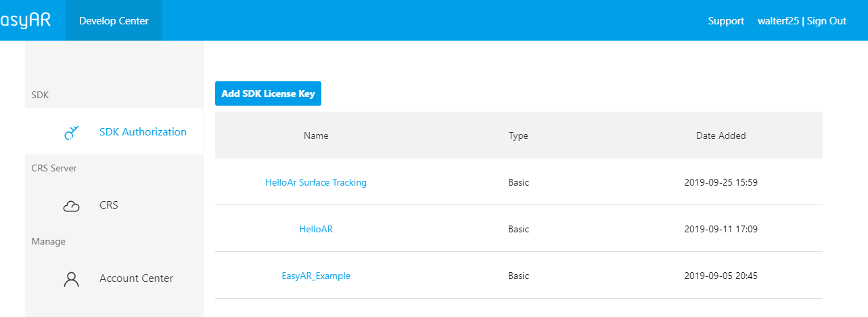Open the Develop Center tab
Screen dimensions: 868x317
pos(114,20)
